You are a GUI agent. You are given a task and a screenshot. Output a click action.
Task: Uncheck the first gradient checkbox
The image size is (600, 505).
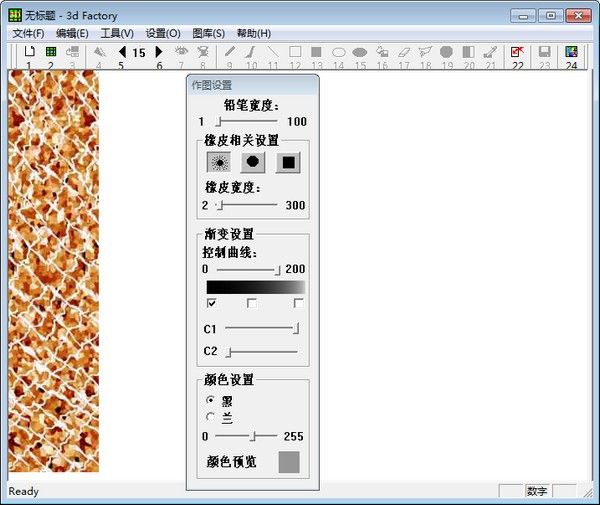point(211,303)
